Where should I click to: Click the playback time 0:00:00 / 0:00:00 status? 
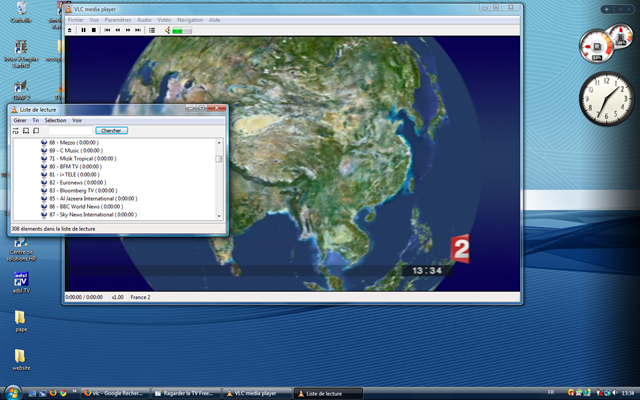(84, 297)
